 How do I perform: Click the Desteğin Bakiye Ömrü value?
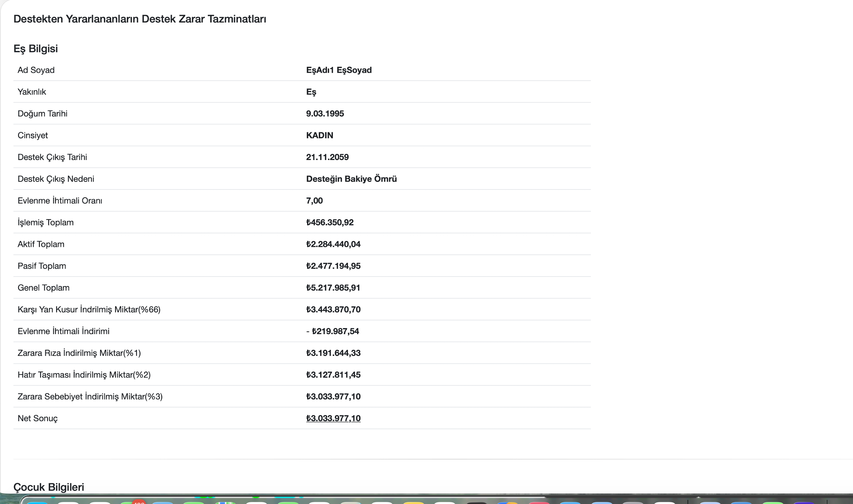click(x=351, y=179)
